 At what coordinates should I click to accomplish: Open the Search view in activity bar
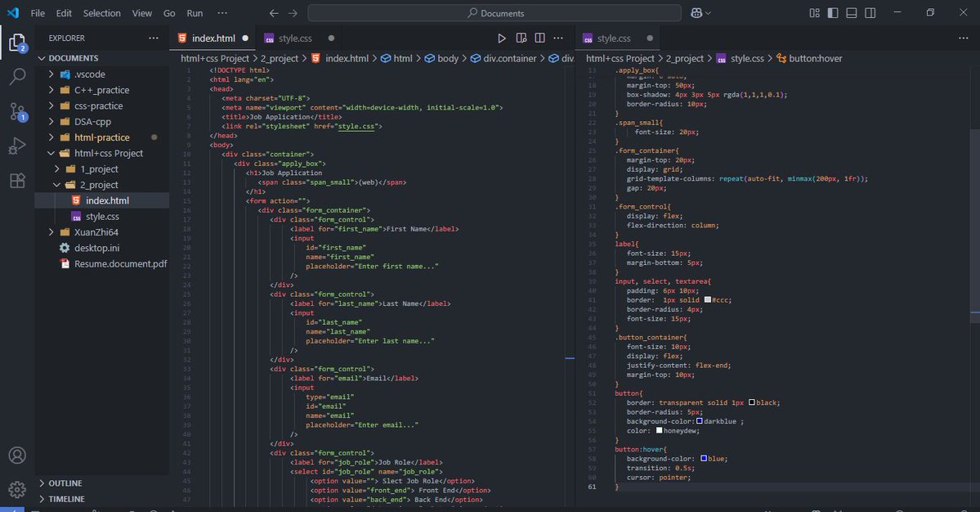click(x=17, y=77)
